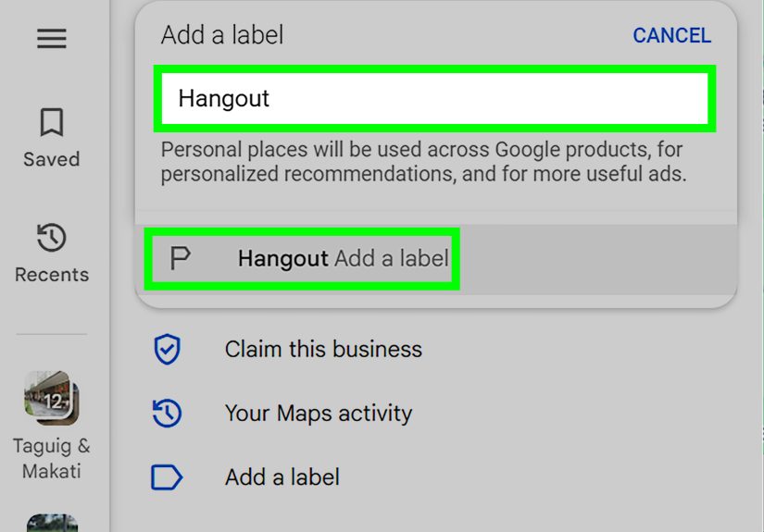Cancel adding a label
The width and height of the screenshot is (764, 532).
coord(672,35)
